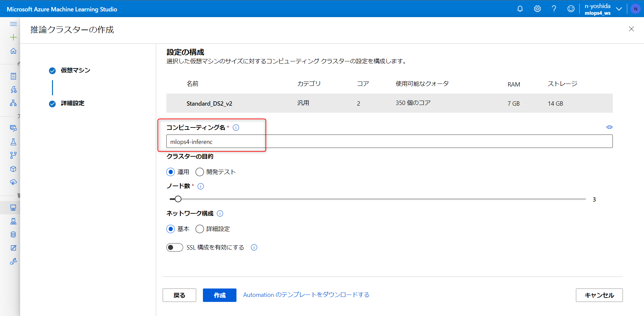Click the 汎用 category cell
This screenshot has height=316, width=644.
point(303,103)
